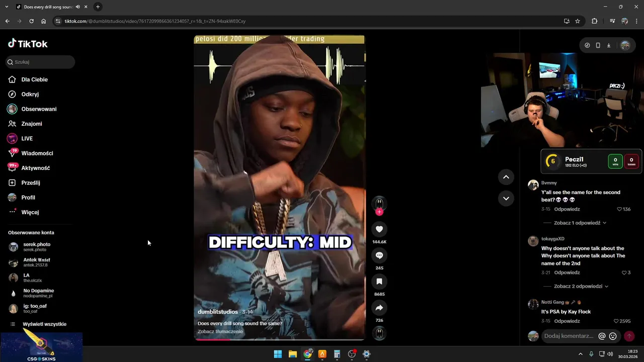Like the video with heart icon
The image size is (644, 362).
(379, 229)
